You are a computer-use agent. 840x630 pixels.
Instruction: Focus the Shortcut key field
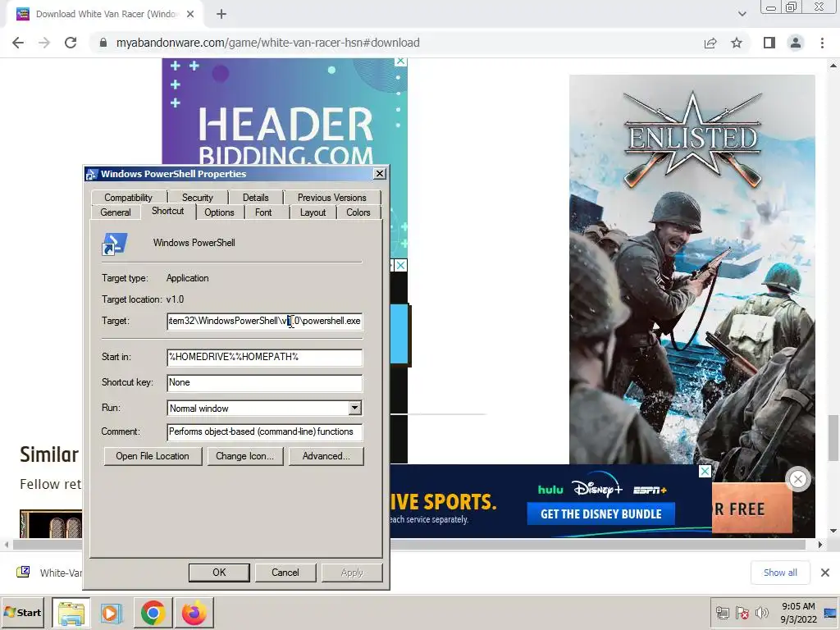pyautogui.click(x=265, y=382)
